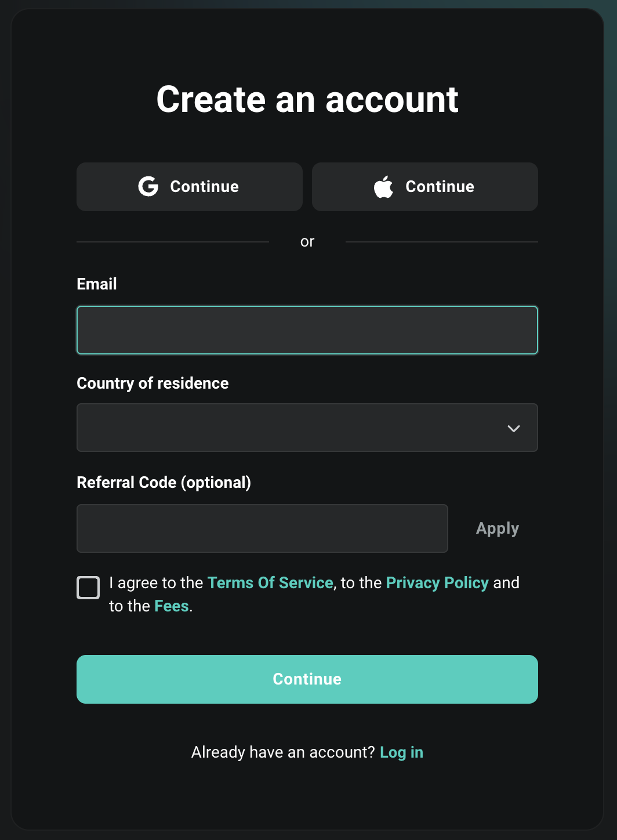Open the Terms Of Service link
Image resolution: width=617 pixels, height=840 pixels.
click(x=270, y=582)
